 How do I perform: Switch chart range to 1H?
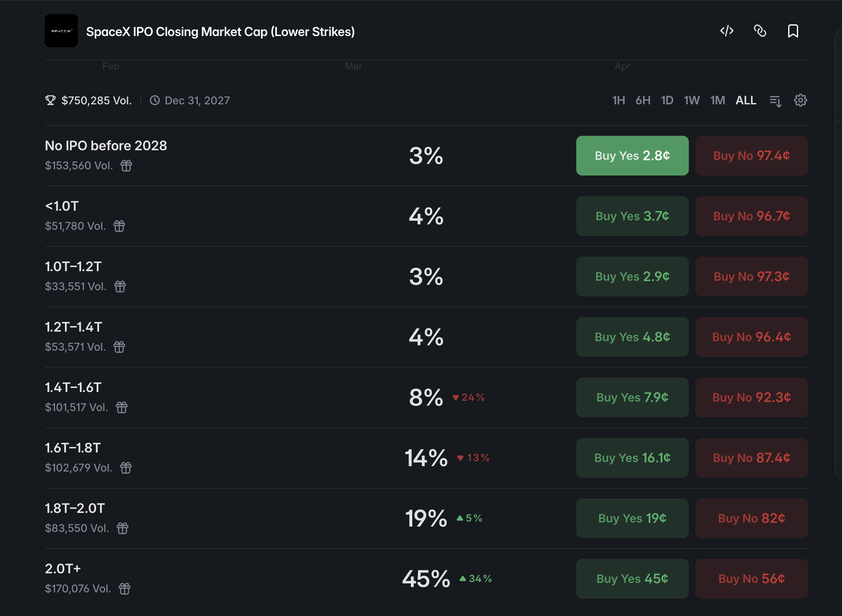[618, 100]
